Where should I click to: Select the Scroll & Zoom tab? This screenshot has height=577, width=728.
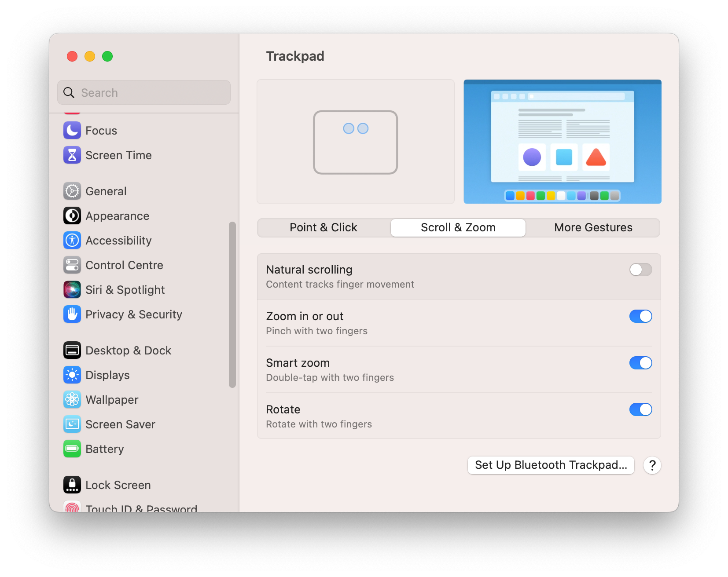[458, 228]
